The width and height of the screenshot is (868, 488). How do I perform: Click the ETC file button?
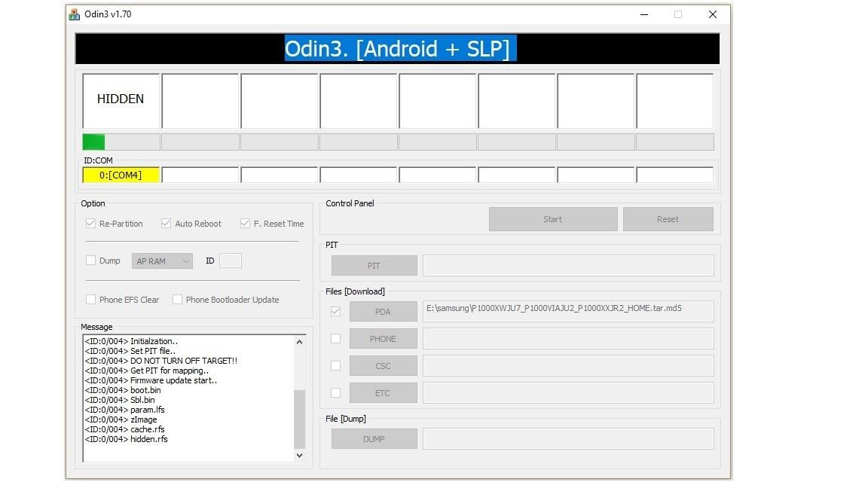click(383, 393)
